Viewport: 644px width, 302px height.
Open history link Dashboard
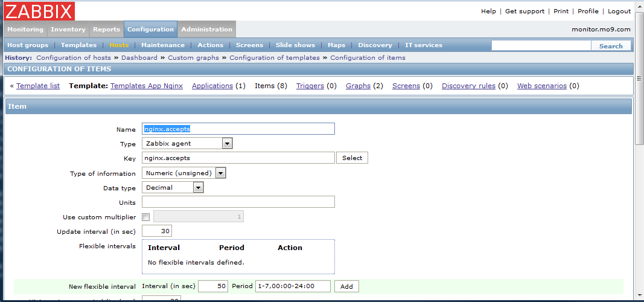(139, 57)
